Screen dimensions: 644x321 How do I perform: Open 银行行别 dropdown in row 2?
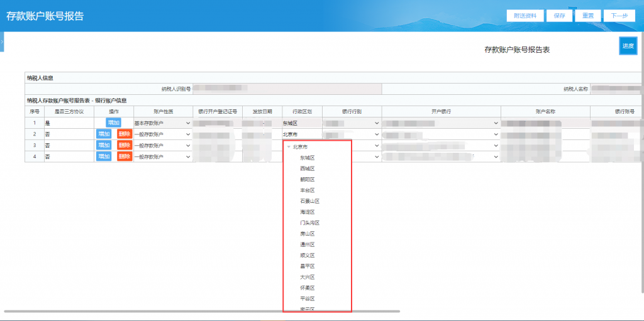click(x=352, y=134)
